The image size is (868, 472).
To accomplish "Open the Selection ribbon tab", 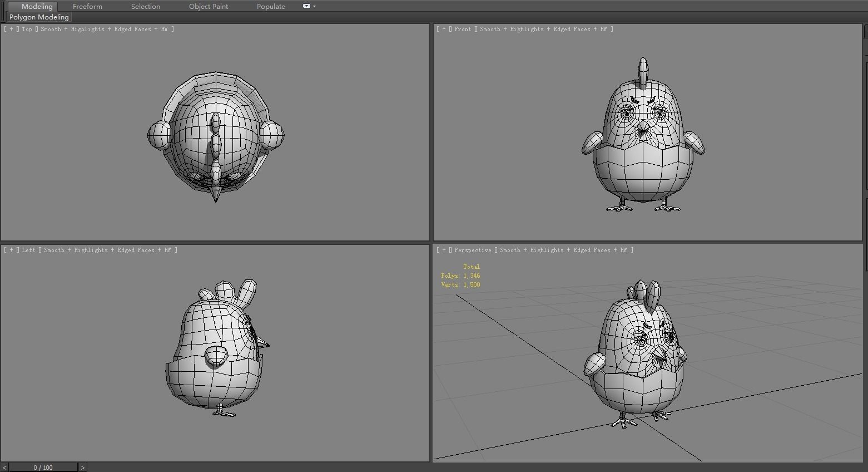I will [x=145, y=6].
